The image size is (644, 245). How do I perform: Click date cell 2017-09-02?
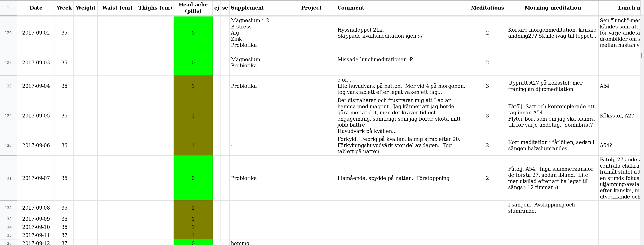(x=36, y=33)
